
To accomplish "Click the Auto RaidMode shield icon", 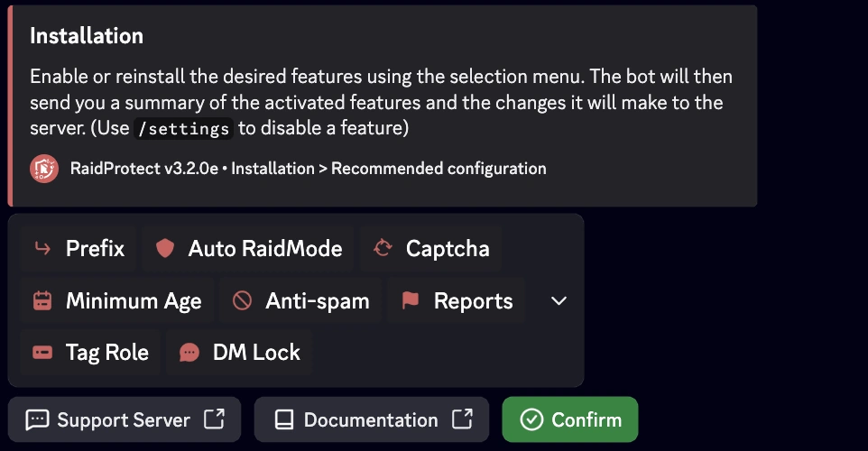I will pyautogui.click(x=164, y=249).
